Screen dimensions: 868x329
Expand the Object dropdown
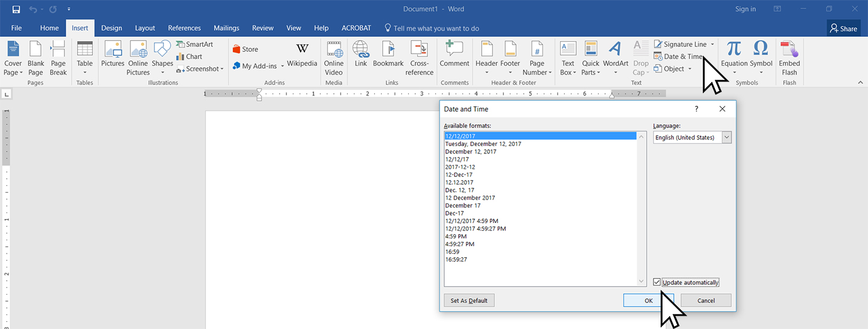(x=690, y=69)
